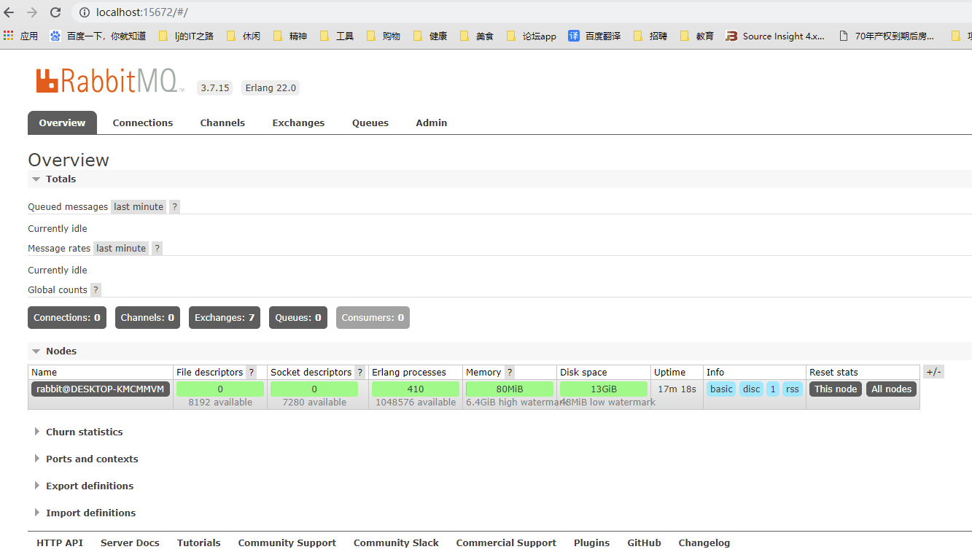Open the Baidu paw bookmark icon

coord(55,36)
